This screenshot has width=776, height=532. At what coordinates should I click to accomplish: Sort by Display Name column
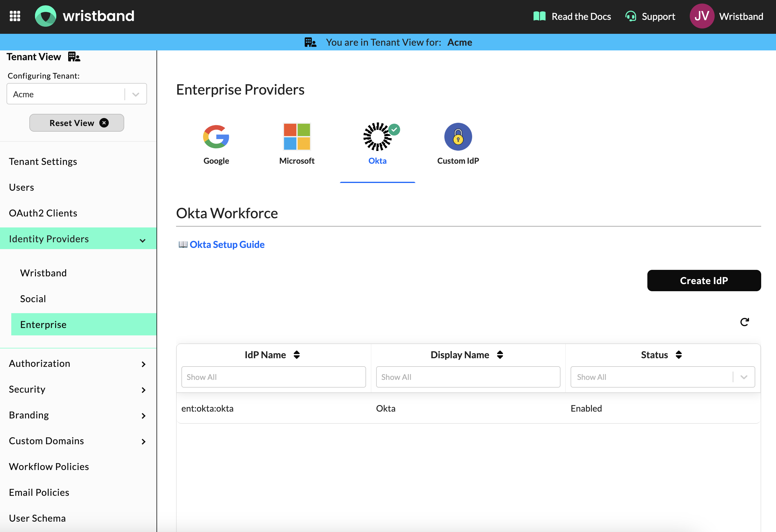(x=499, y=355)
